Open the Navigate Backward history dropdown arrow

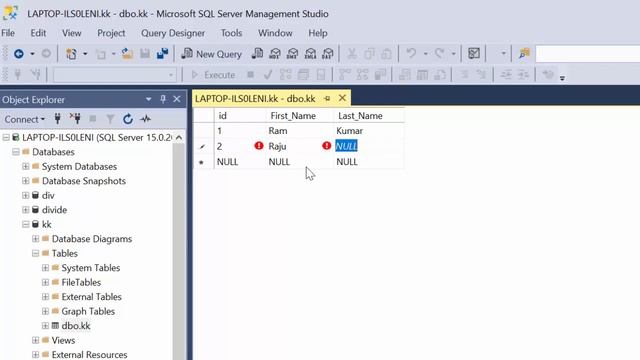coord(32,53)
